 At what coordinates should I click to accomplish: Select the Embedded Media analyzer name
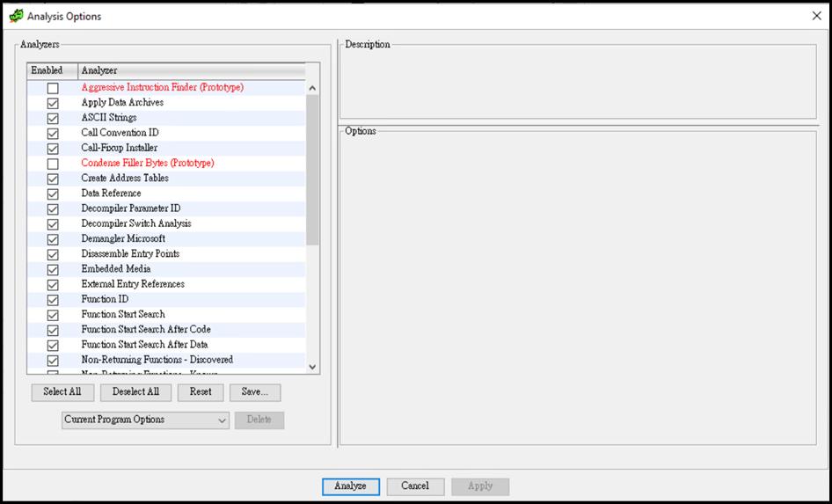click(x=116, y=268)
